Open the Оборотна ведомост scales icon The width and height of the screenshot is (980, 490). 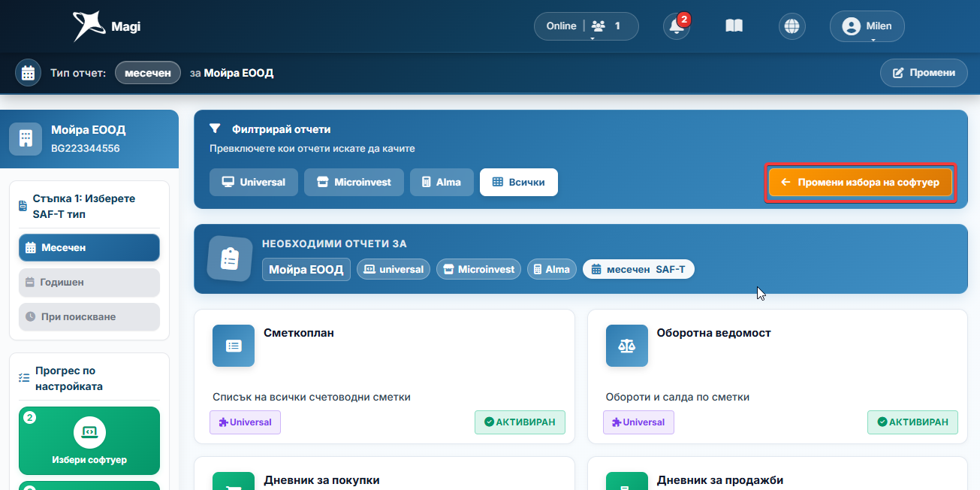(x=627, y=346)
